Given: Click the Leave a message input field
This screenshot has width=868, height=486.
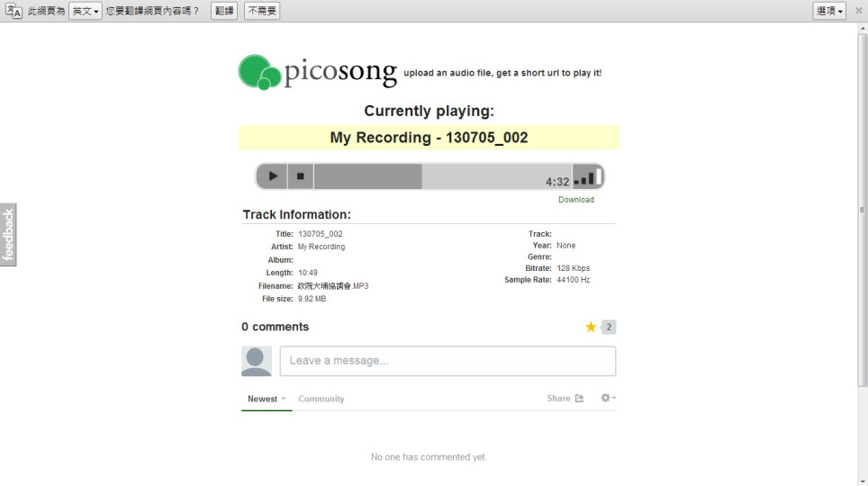Looking at the screenshot, I should click(448, 361).
